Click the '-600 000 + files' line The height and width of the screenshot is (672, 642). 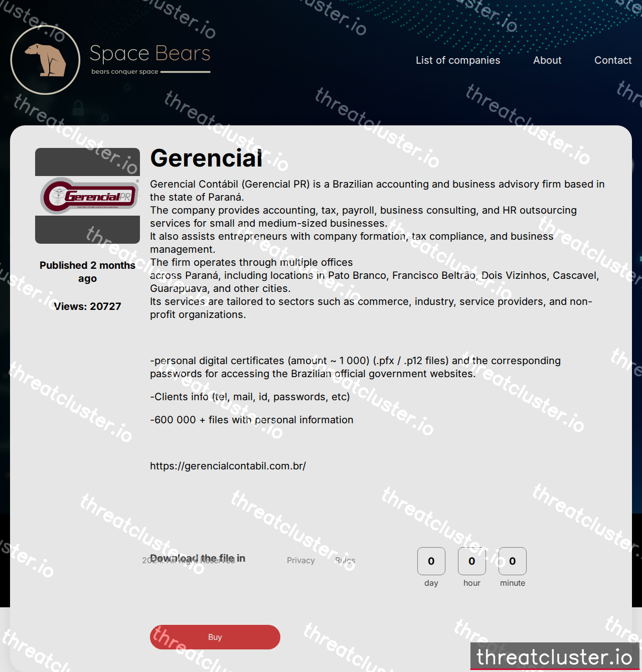click(x=252, y=420)
